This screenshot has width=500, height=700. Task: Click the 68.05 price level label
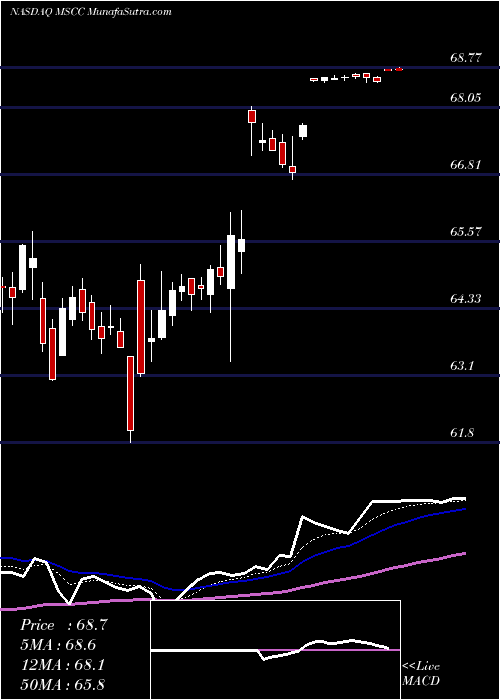point(466,97)
